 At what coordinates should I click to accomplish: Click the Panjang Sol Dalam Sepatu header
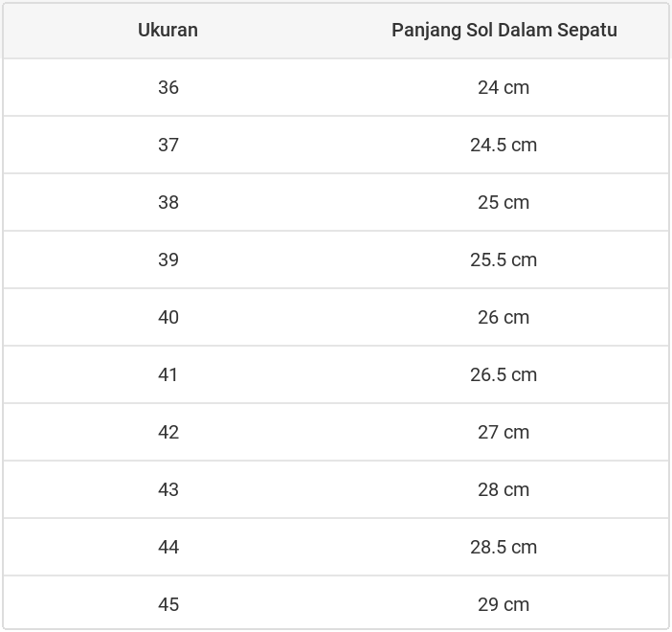[x=504, y=30]
